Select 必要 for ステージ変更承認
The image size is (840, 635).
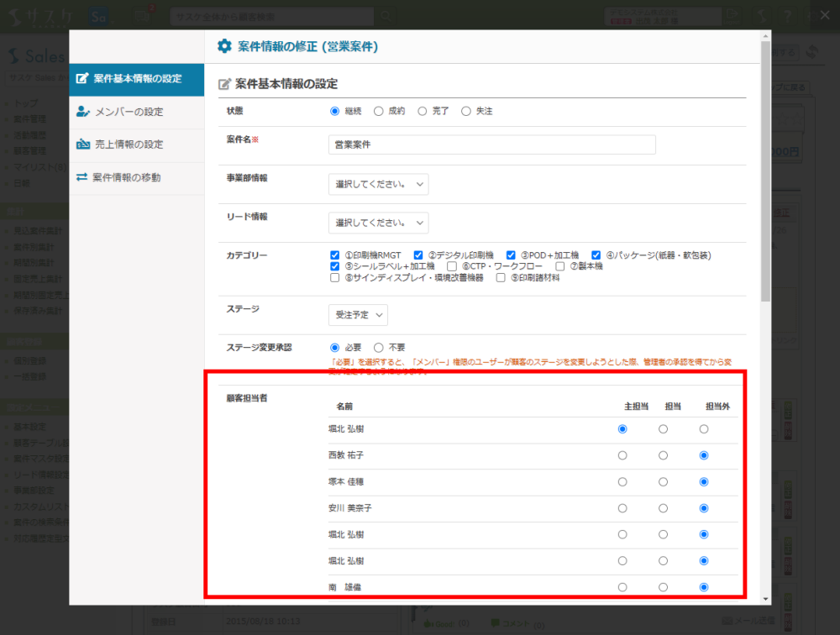click(x=335, y=348)
